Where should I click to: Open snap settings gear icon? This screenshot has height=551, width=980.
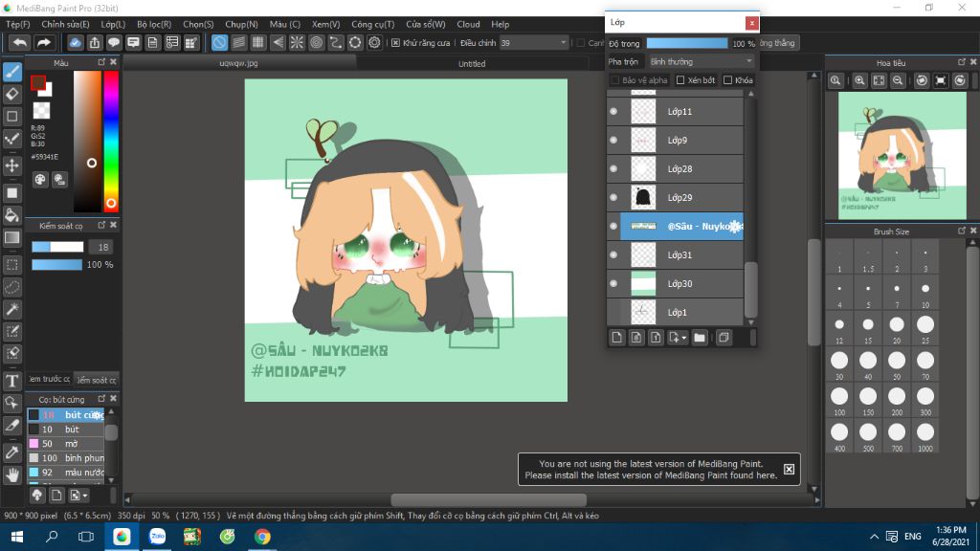pyautogui.click(x=374, y=42)
